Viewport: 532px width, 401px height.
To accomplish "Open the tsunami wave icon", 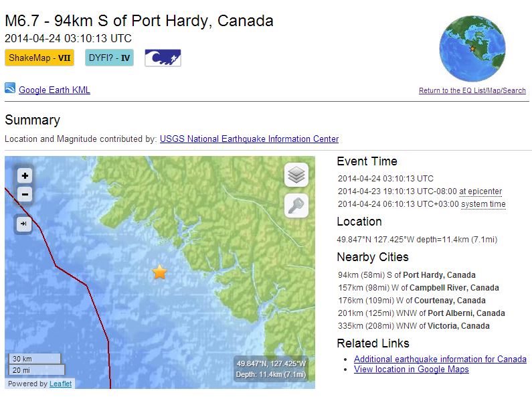I will [163, 58].
